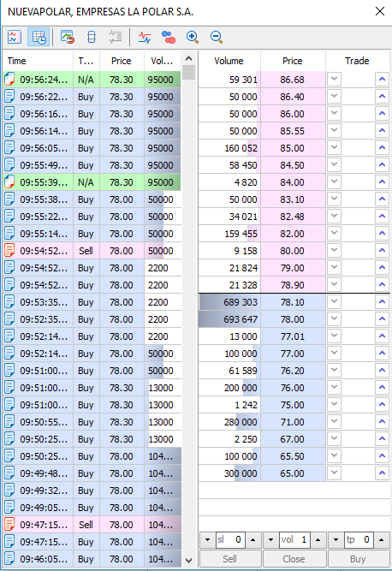Toggle the tick chart display icon

click(x=15, y=37)
